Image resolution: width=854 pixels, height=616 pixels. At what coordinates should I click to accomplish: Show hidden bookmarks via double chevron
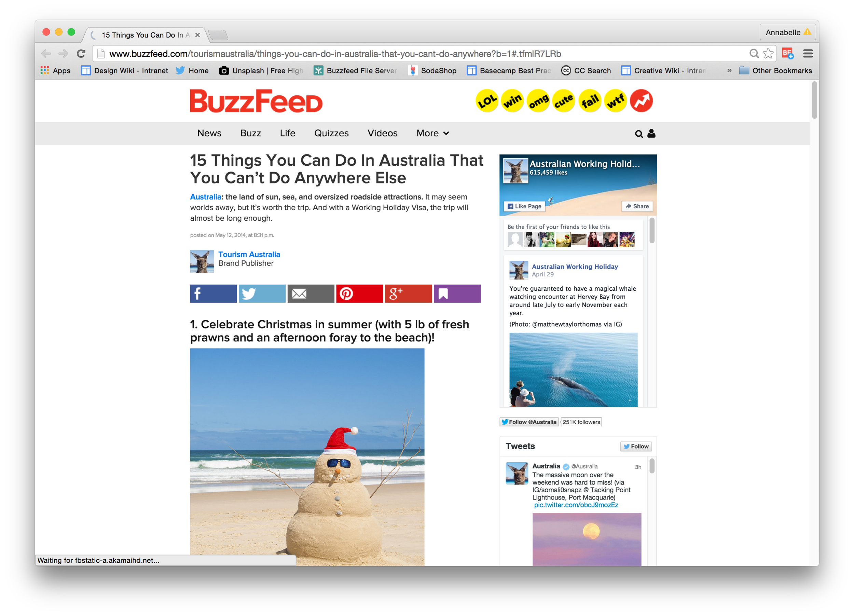[729, 70]
